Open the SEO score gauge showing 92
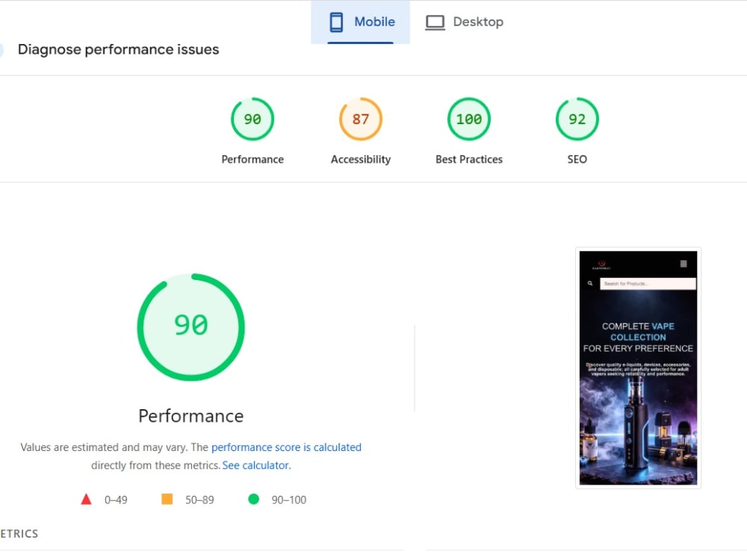 coord(577,119)
